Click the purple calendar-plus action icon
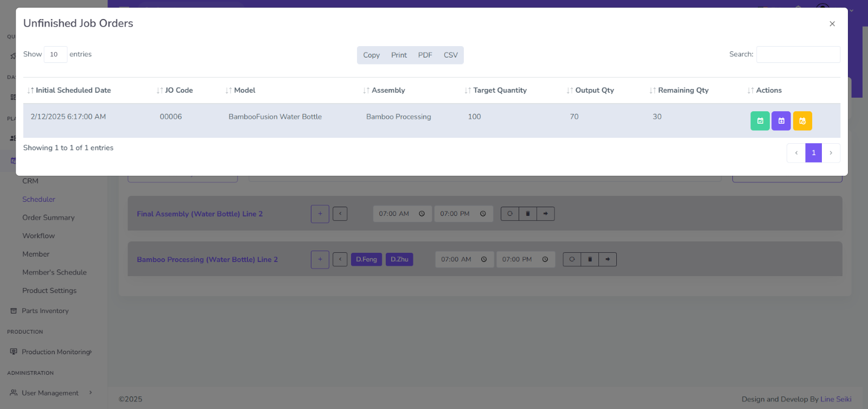Viewport: 868px width, 409px height. (x=781, y=121)
